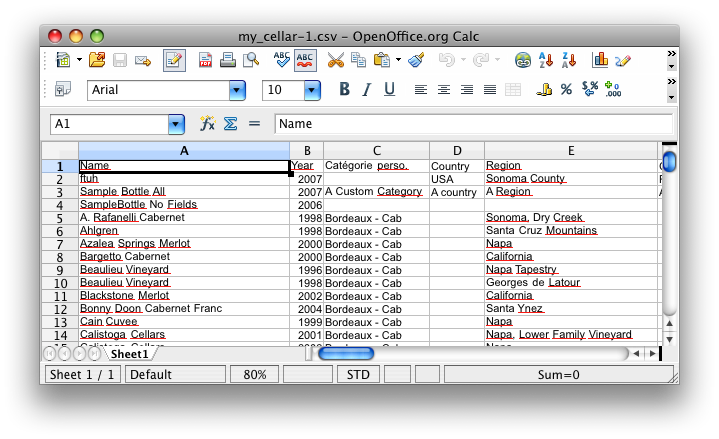
Task: Select cell A Custom Category
Action: [x=376, y=192]
